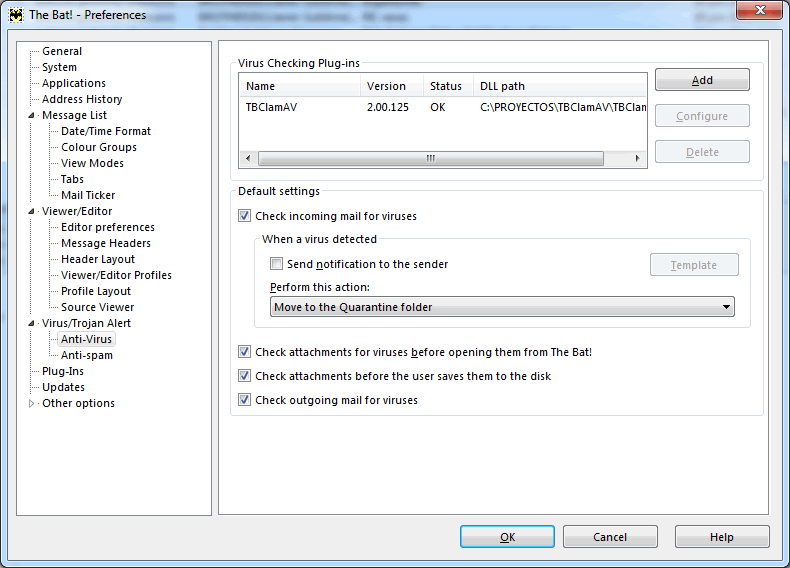Click the plug-in list scroll right arrow
The width and height of the screenshot is (790, 568).
tap(637, 158)
